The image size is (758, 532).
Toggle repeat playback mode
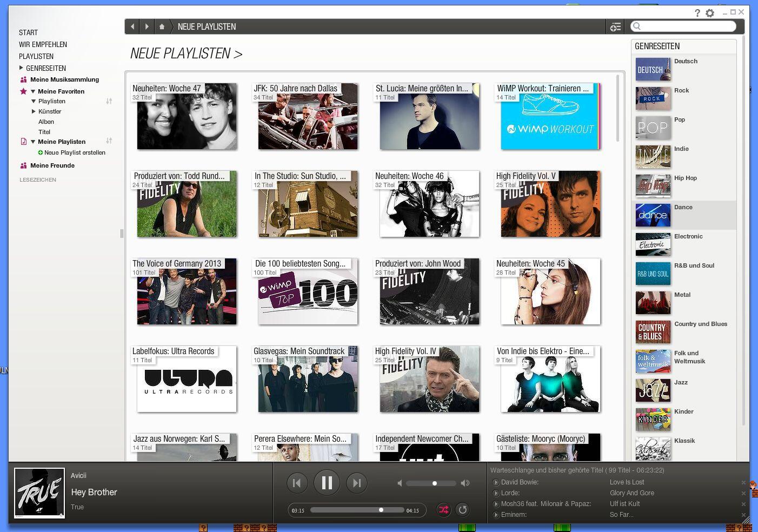[462, 509]
